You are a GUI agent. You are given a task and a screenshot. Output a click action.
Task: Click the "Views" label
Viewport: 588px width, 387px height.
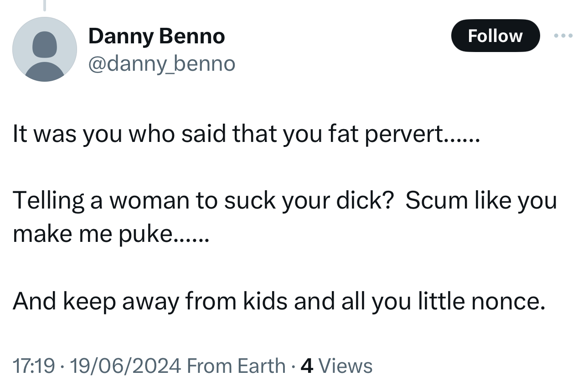346,366
